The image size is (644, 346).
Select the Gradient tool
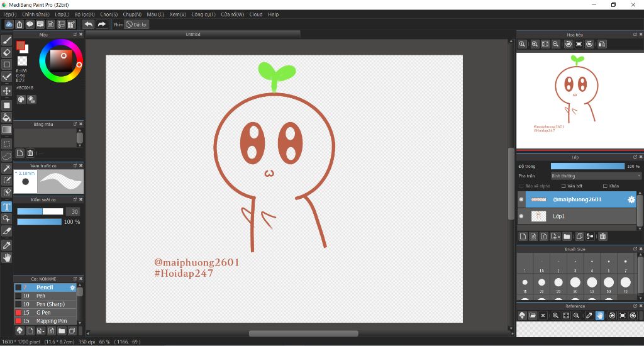[6, 130]
